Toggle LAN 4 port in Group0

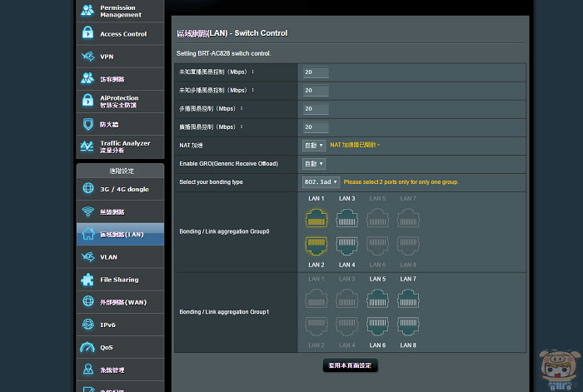pyautogui.click(x=347, y=246)
